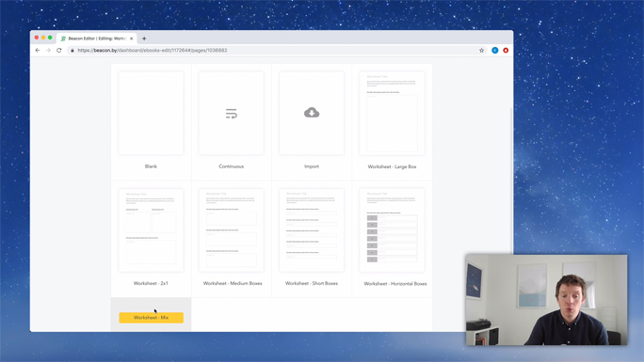
Task: Click the Worksheet - 2x1 label
Action: (151, 283)
